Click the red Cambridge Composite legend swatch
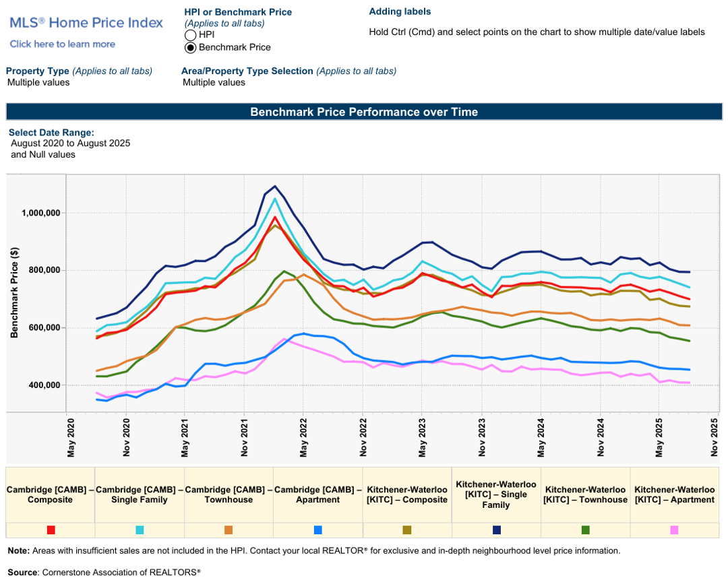 click(51, 530)
